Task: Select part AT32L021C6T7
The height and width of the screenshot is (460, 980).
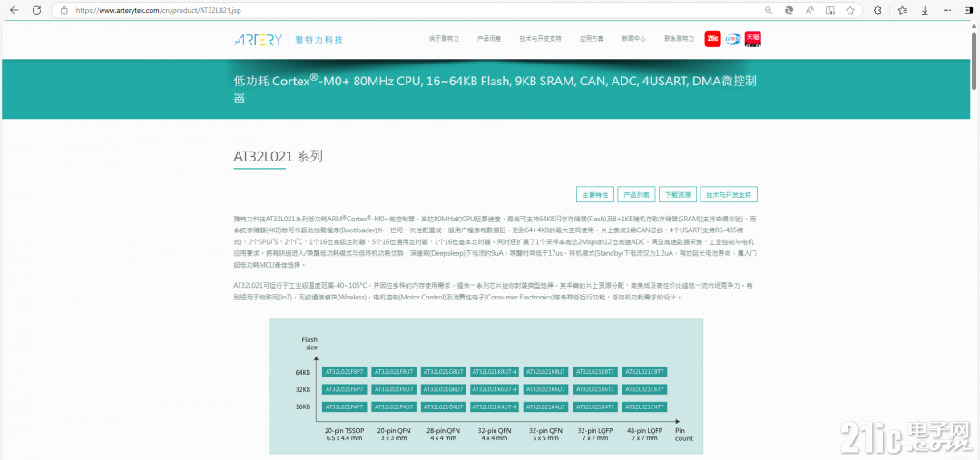Action: tap(646, 389)
